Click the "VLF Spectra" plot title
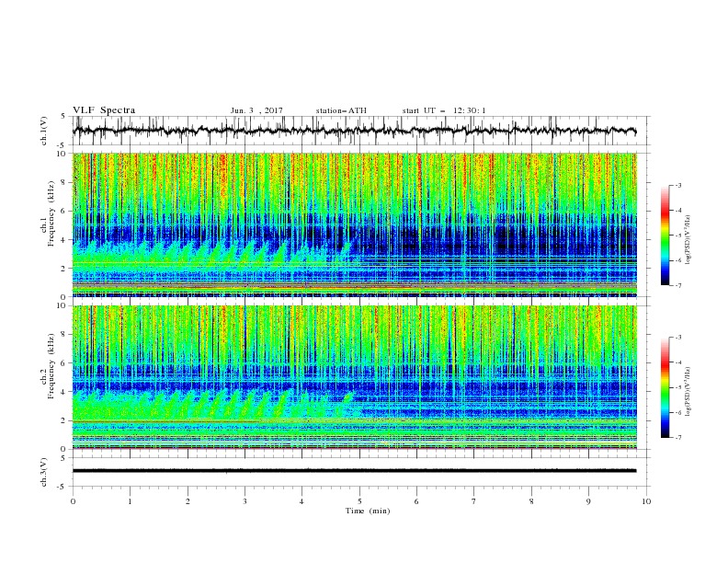 click(104, 110)
